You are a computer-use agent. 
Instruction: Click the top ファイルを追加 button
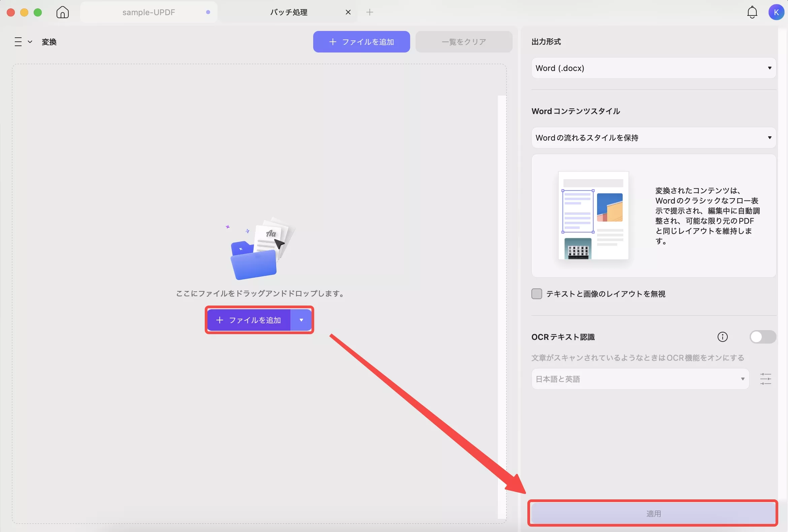pyautogui.click(x=361, y=42)
